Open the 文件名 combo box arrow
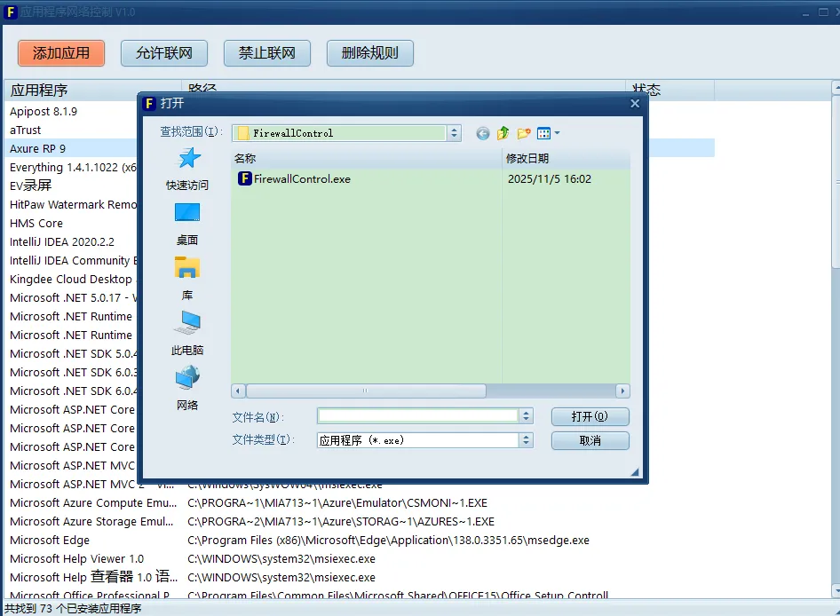 pyautogui.click(x=526, y=415)
